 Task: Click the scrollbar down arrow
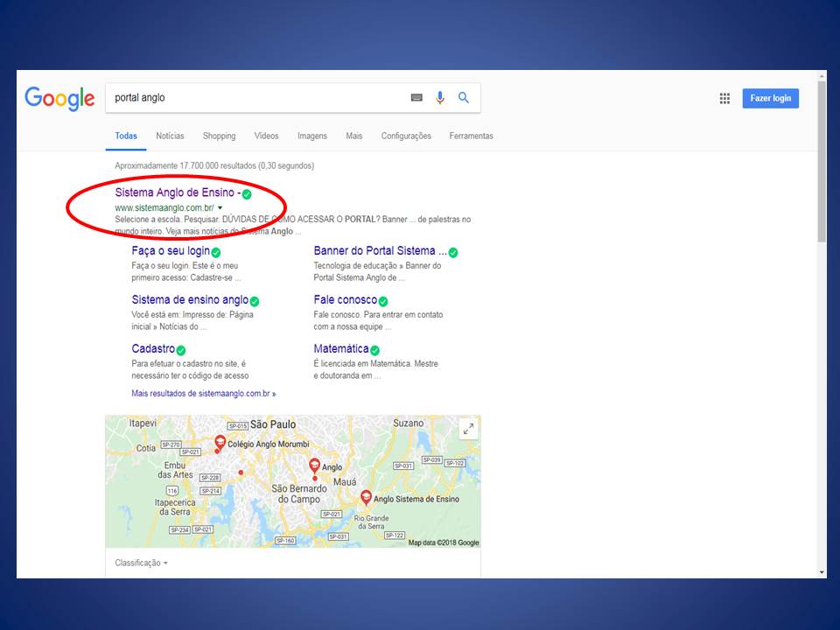822,572
